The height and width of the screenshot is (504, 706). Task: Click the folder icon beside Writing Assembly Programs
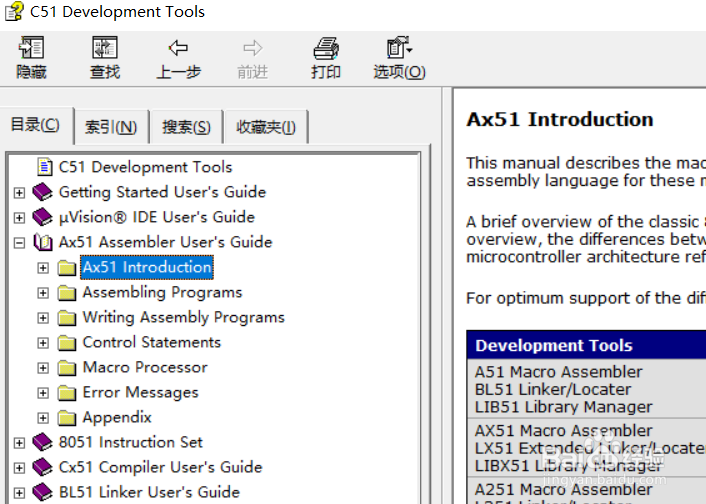click(67, 318)
